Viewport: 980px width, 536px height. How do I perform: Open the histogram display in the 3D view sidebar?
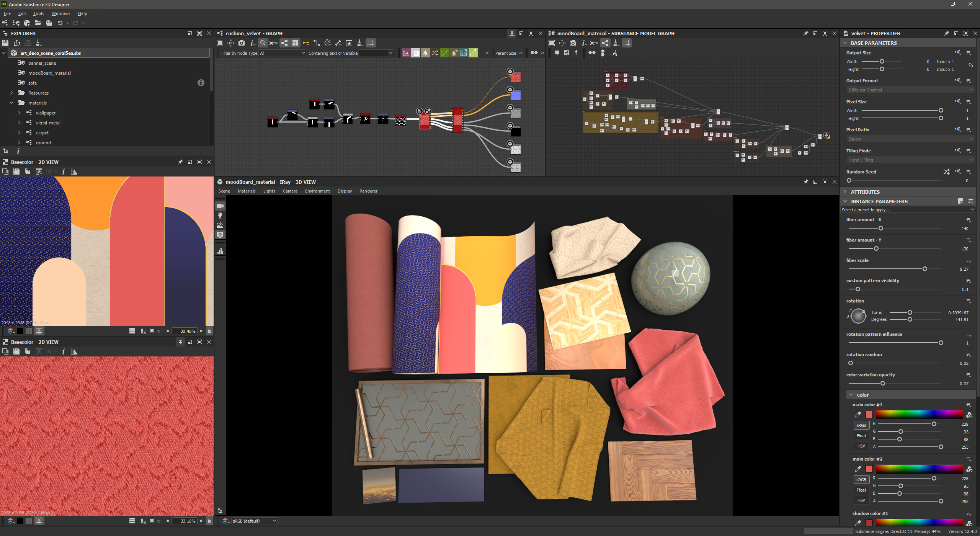pos(220,251)
